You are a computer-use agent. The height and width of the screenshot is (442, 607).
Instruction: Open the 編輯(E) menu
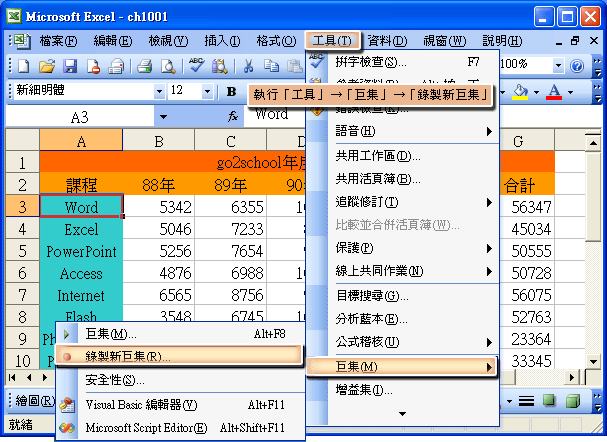coord(113,41)
